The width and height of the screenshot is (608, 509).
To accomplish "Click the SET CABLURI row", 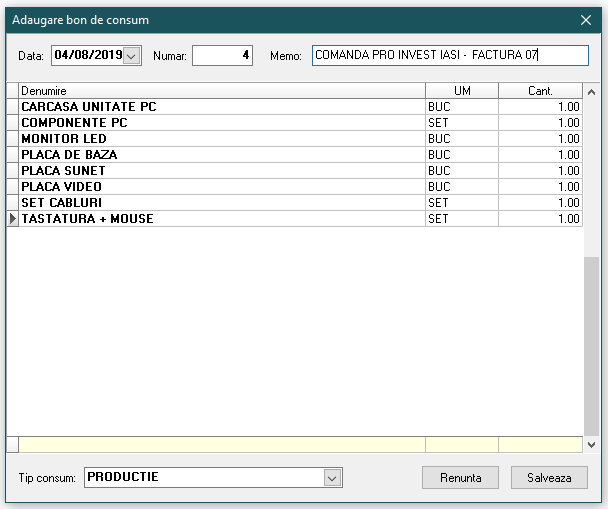I will pos(222,203).
